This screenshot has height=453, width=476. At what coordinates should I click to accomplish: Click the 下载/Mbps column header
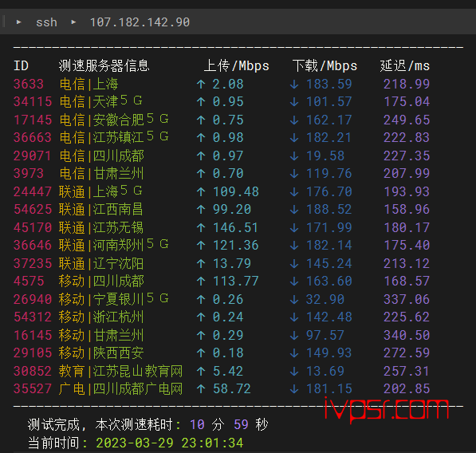pyautogui.click(x=325, y=66)
